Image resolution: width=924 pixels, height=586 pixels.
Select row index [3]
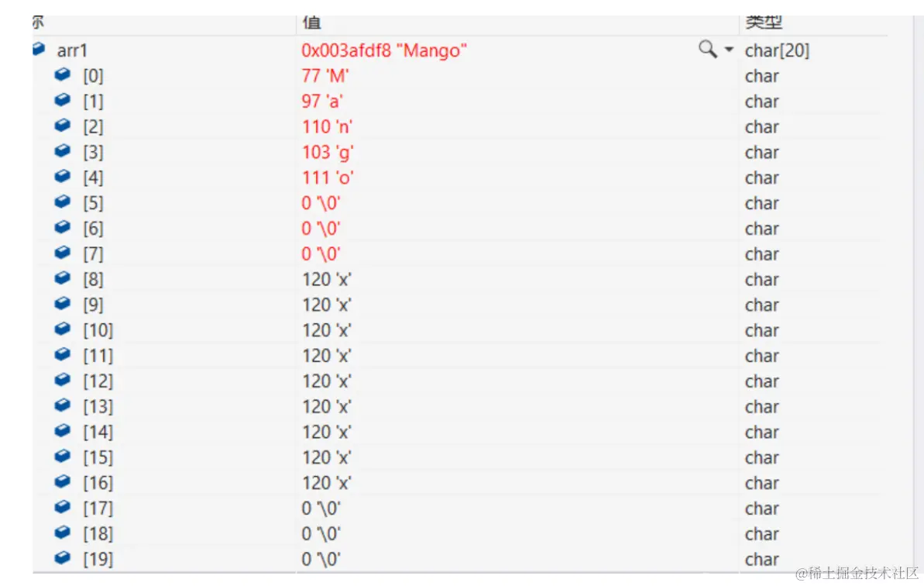point(93,153)
